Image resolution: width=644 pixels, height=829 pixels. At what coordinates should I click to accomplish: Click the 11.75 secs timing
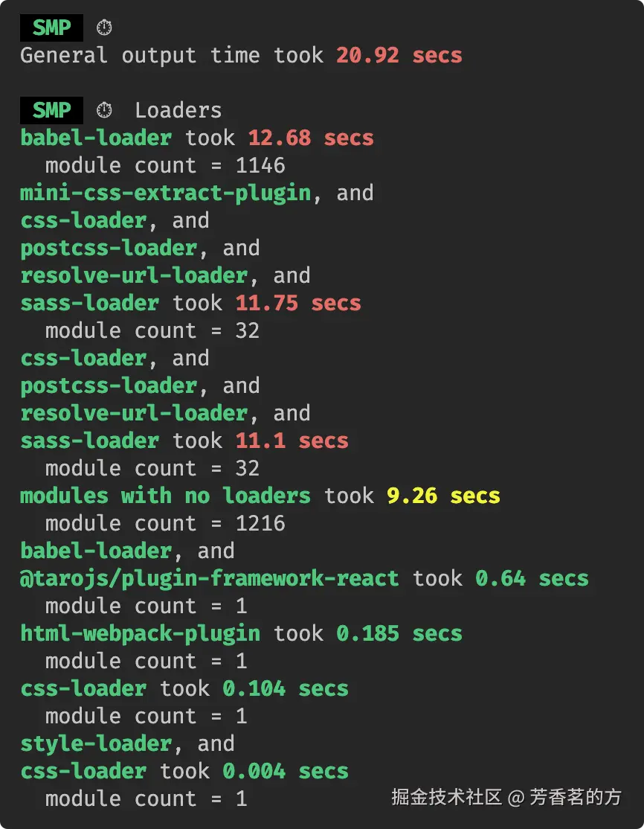pos(298,303)
